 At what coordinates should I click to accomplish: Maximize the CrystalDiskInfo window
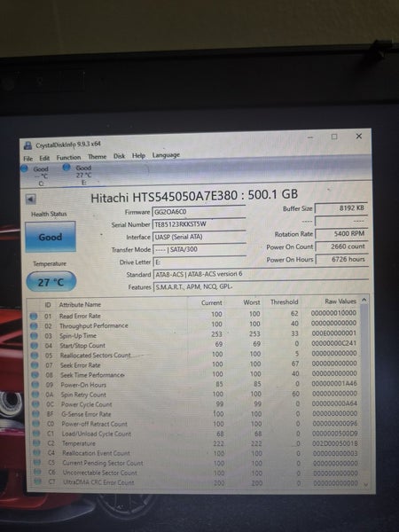(x=334, y=137)
